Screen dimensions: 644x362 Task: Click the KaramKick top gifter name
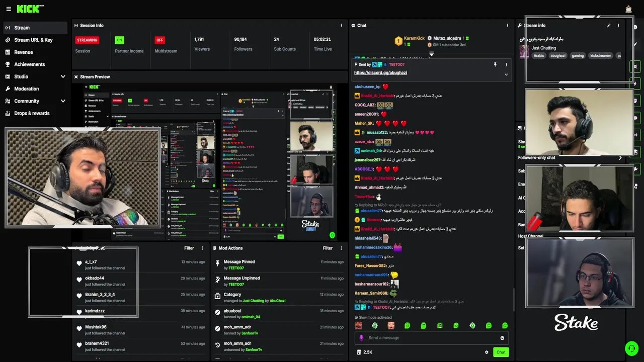coord(414,38)
